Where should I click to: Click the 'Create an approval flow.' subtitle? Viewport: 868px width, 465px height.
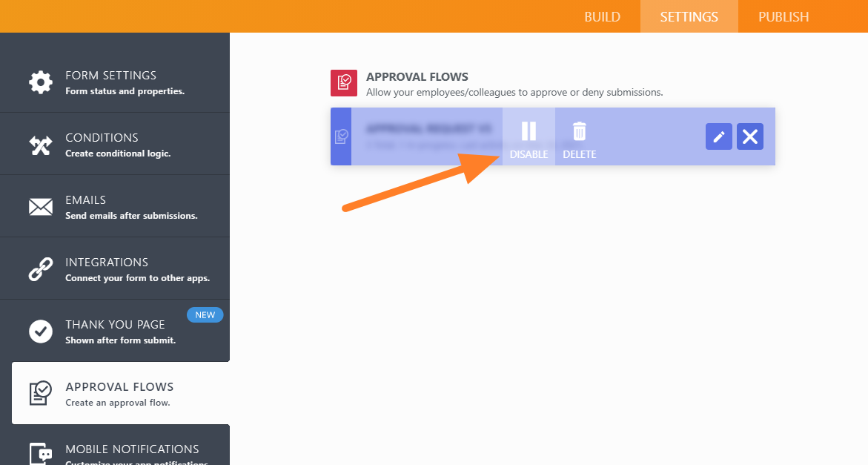click(x=117, y=403)
